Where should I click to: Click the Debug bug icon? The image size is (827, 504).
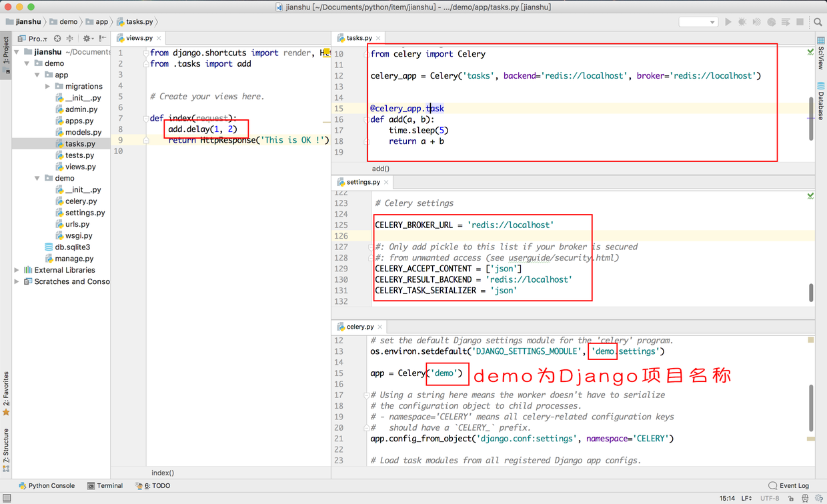[742, 22]
